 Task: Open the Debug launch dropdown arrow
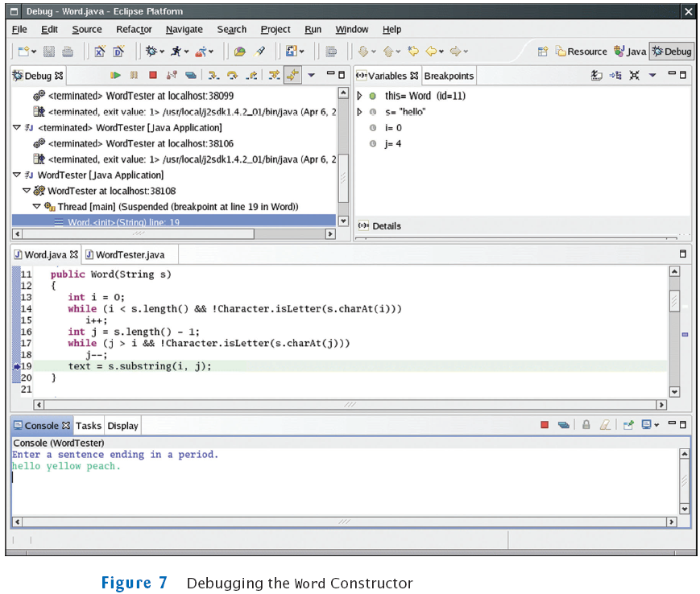pos(162,52)
